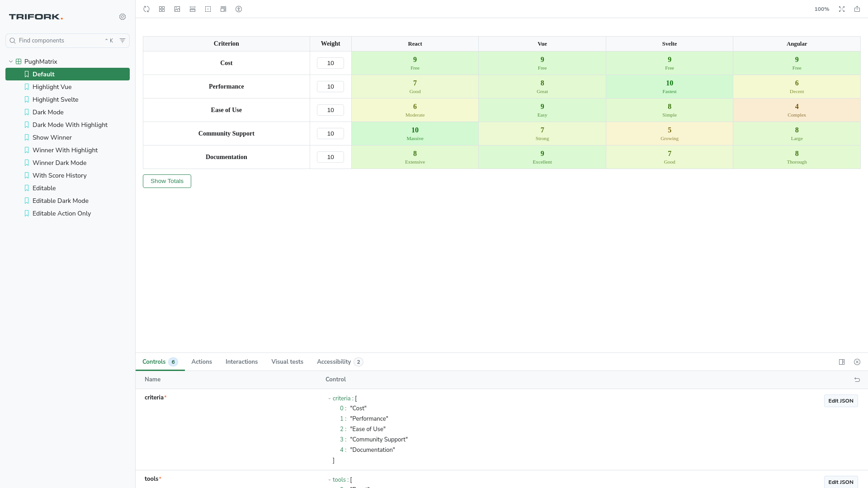Click the Vue column header

[x=542, y=44]
